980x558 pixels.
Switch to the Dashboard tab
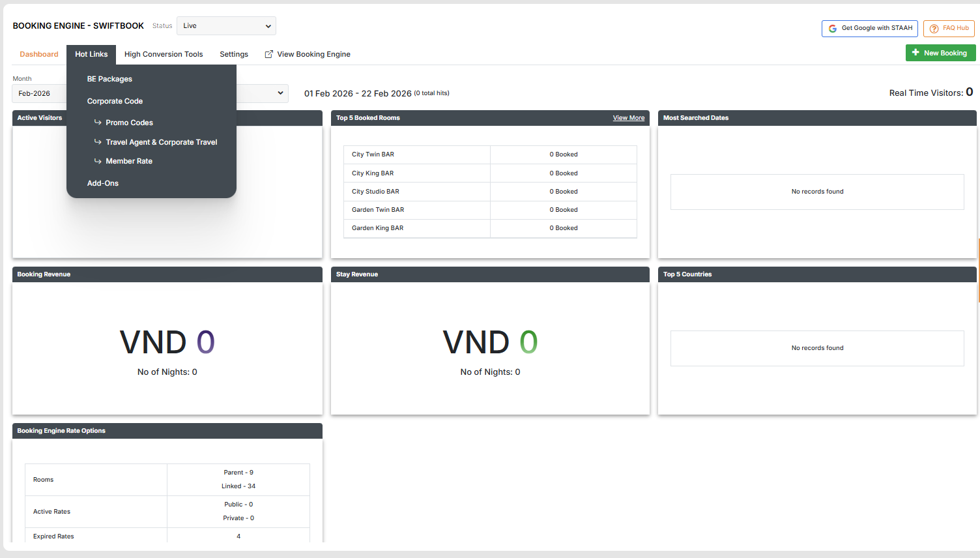click(39, 55)
